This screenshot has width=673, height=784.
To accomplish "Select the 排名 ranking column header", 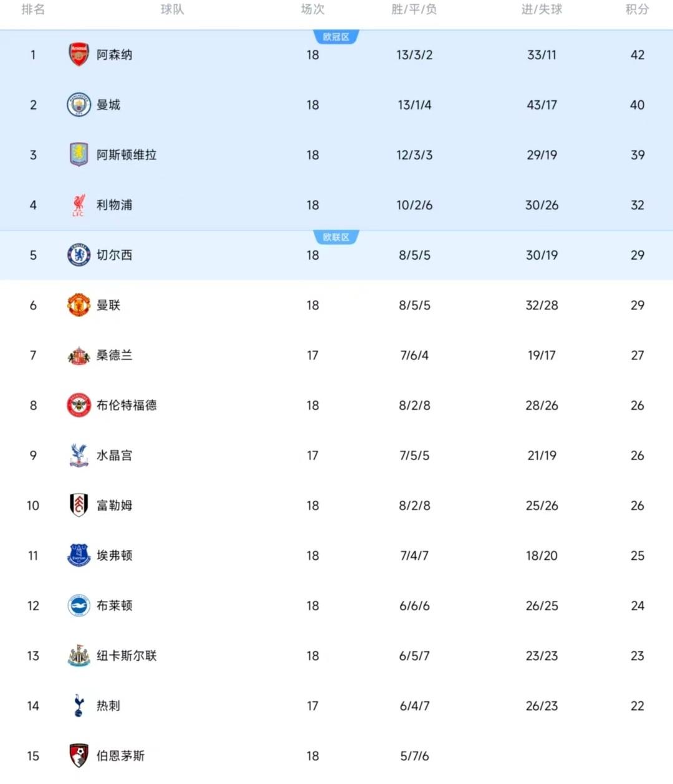I will click(33, 9).
